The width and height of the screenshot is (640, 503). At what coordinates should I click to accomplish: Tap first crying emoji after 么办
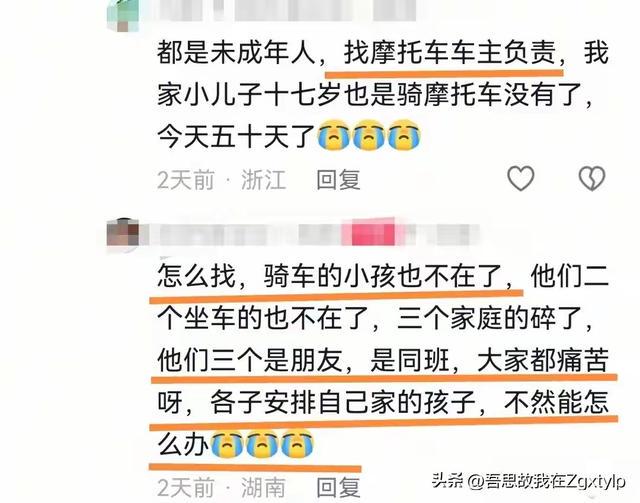click(227, 443)
